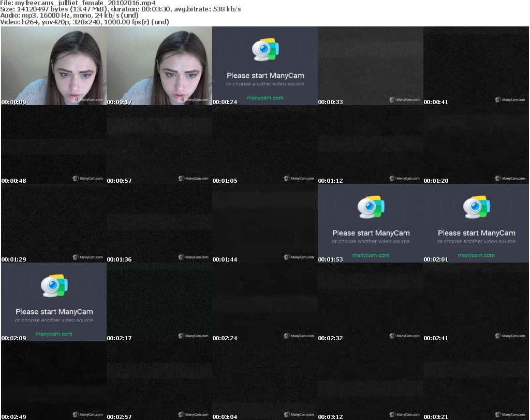This screenshot has width=530, height=420.
Task: Open the frame stamped 00:01:29
Action: tap(54, 223)
